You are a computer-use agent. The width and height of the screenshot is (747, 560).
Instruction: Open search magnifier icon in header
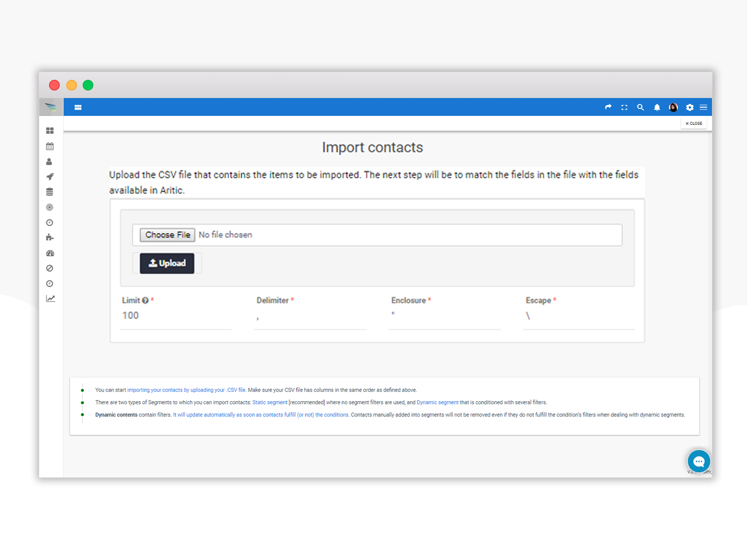[x=641, y=107]
